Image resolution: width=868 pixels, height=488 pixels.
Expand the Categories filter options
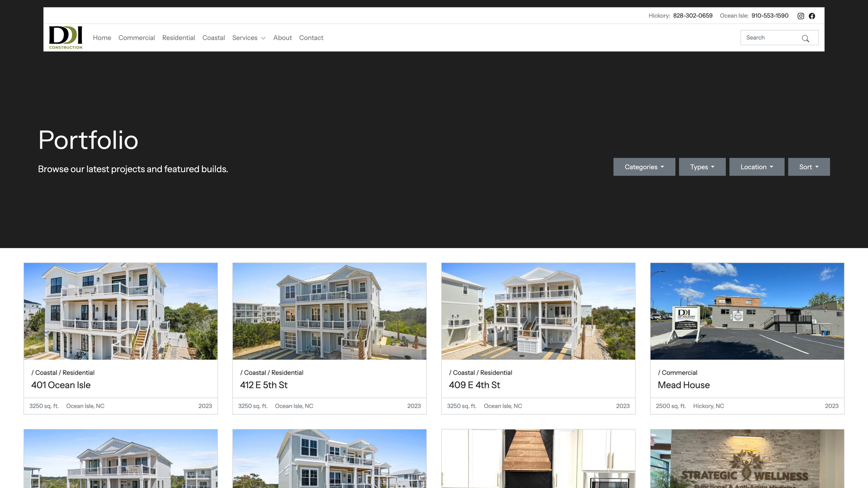tap(644, 166)
